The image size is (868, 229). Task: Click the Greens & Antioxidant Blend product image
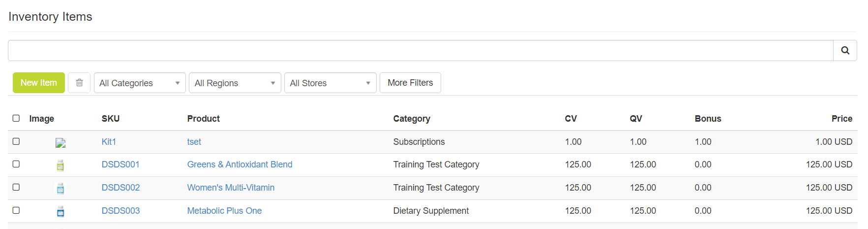(x=60, y=165)
